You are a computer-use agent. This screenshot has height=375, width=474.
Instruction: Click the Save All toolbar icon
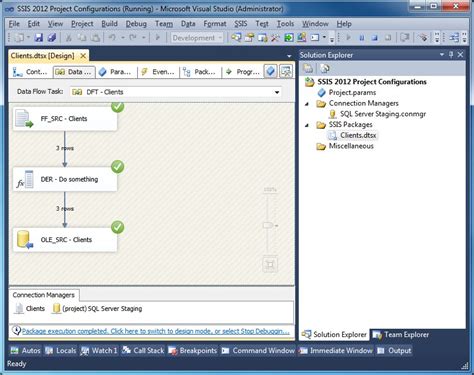pyautogui.click(x=52, y=38)
